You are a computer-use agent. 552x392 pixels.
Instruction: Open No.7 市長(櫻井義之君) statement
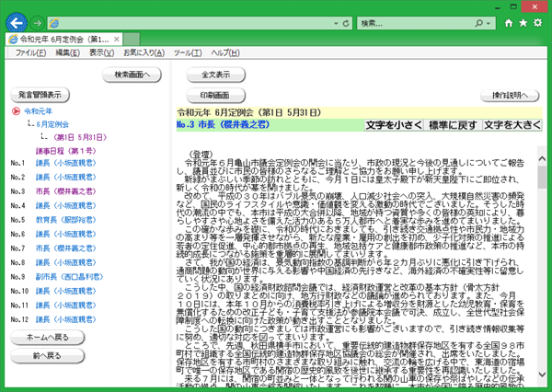click(x=66, y=248)
